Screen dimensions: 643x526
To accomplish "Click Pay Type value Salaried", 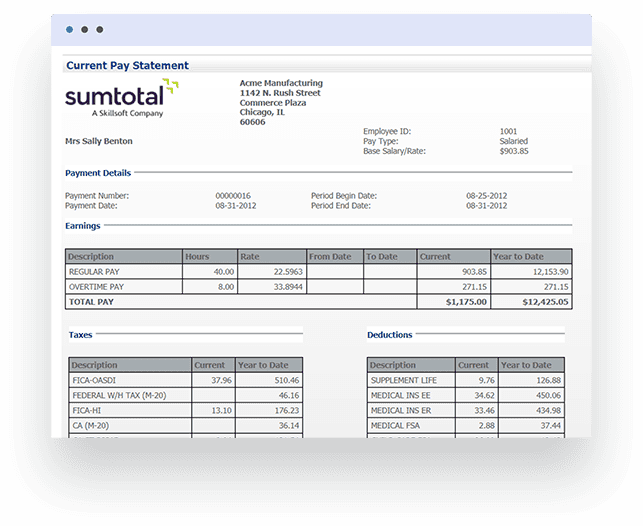I will [513, 141].
